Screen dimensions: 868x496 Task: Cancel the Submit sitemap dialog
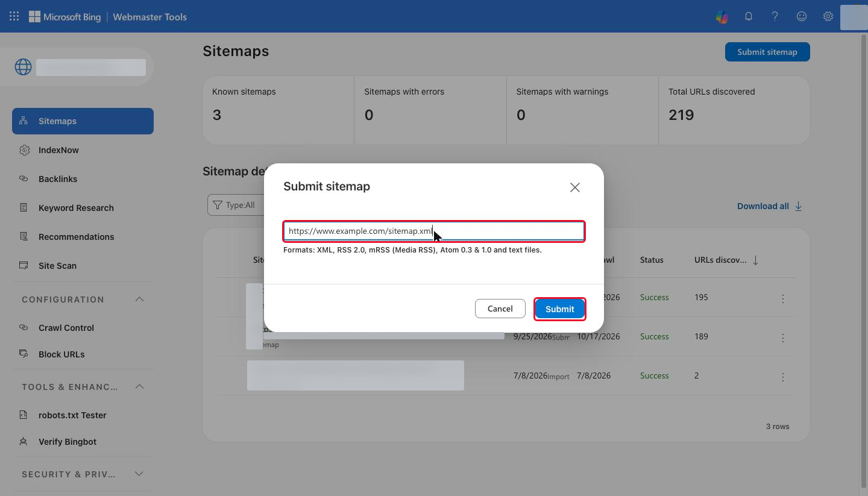click(x=500, y=309)
